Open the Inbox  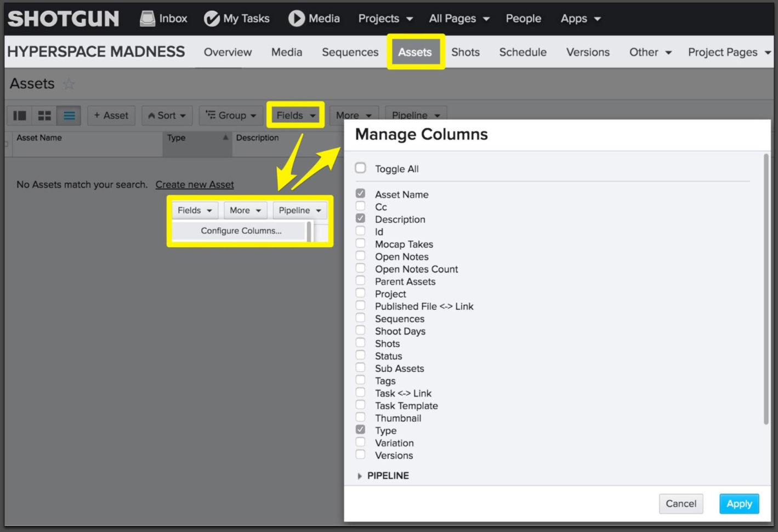pos(163,18)
